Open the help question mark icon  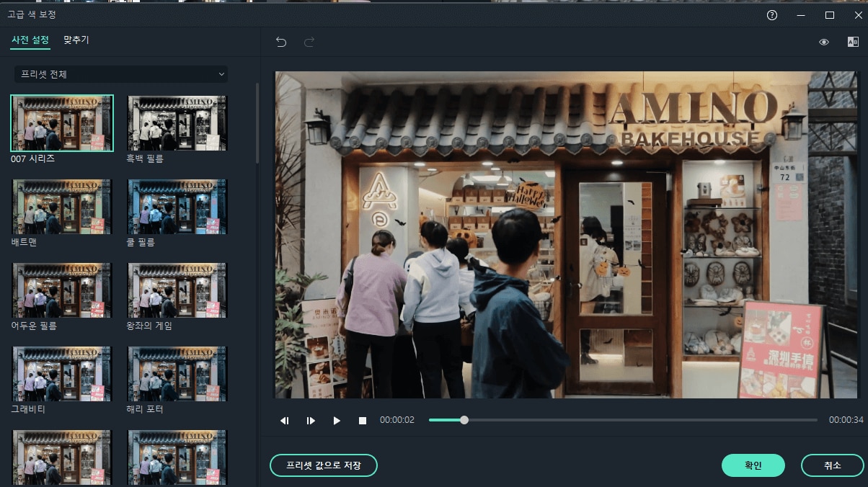[x=772, y=15]
